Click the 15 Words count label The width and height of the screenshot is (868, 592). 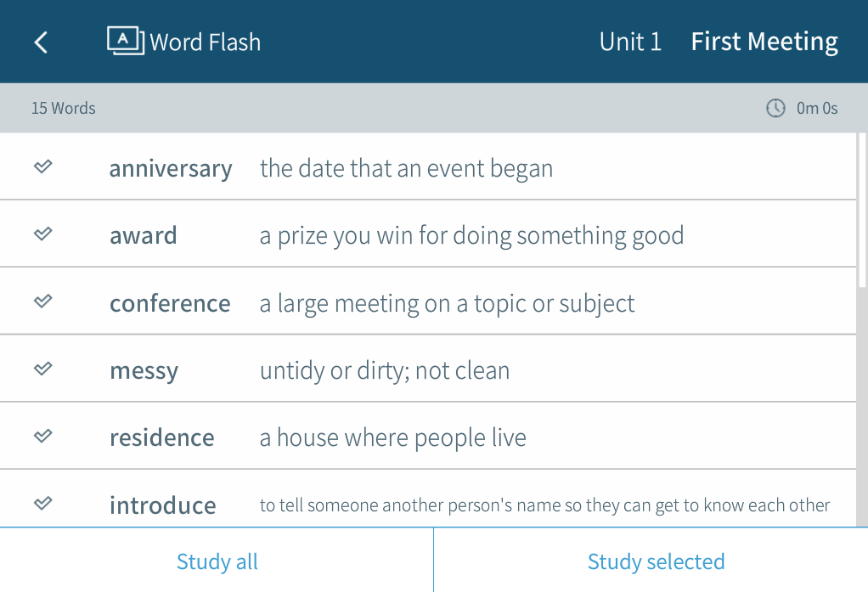(x=64, y=108)
